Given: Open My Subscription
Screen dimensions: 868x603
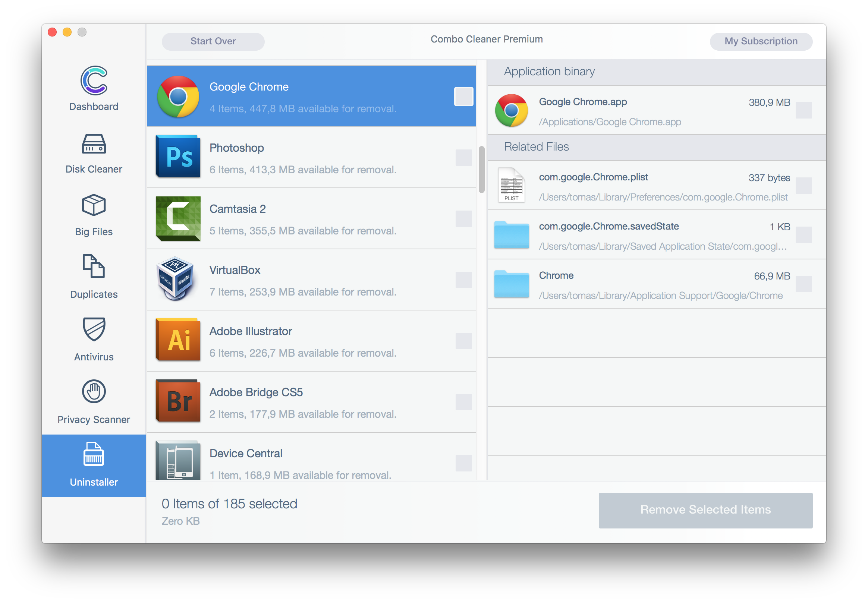Looking at the screenshot, I should (761, 41).
